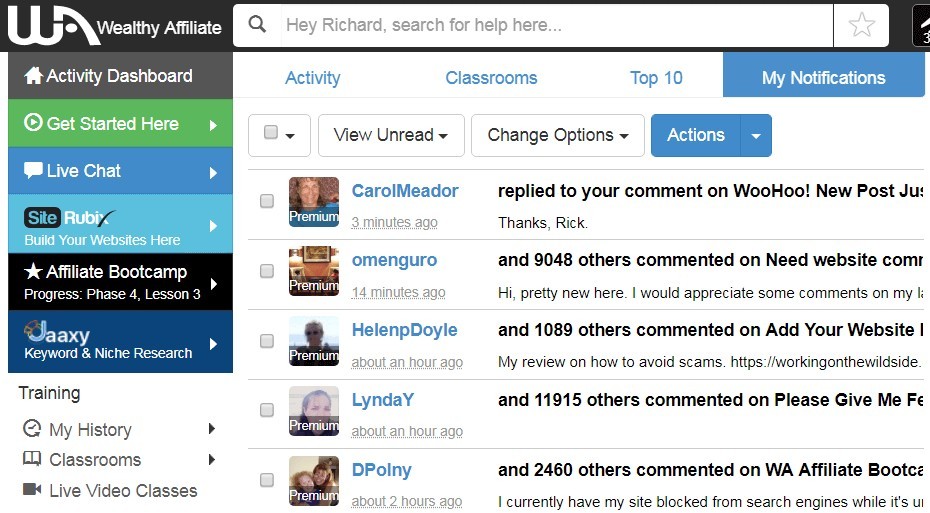Toggle the select-all checkbox in the toolbar

point(270,132)
